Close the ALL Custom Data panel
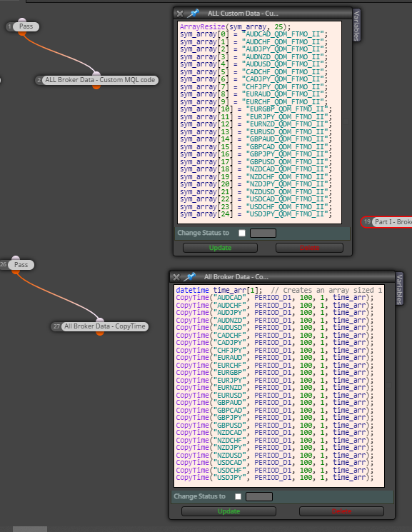The width and height of the screenshot is (412, 532). click(180, 14)
